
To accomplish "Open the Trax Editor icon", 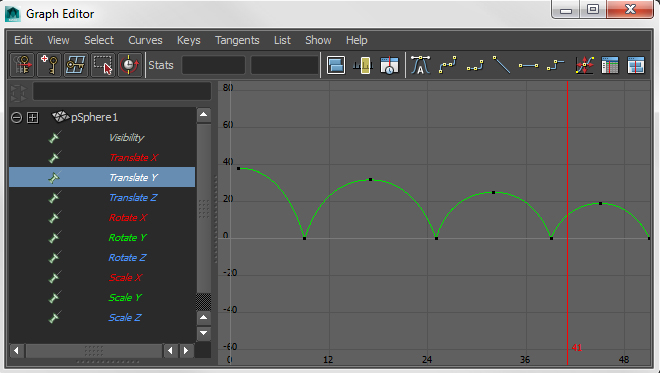I will [x=636, y=65].
